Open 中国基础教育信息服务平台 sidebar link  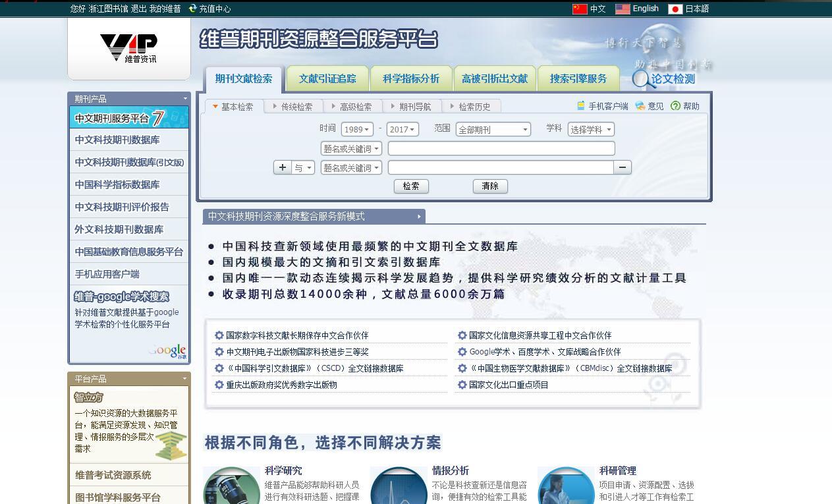coord(129,252)
